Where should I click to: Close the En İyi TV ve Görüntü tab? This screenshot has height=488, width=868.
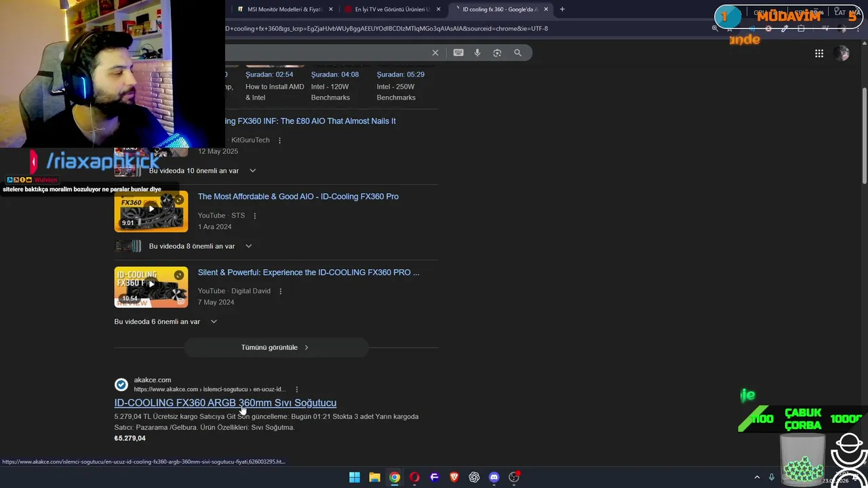pyautogui.click(x=438, y=9)
